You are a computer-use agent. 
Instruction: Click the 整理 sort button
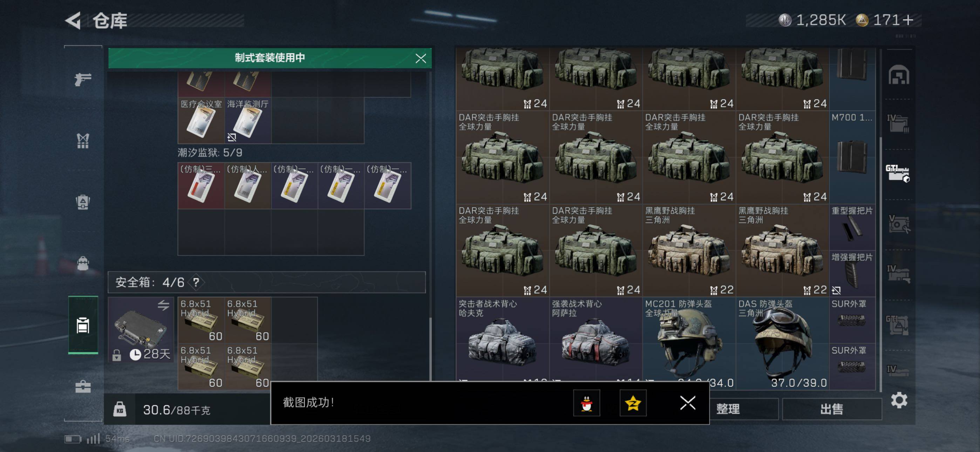point(728,409)
